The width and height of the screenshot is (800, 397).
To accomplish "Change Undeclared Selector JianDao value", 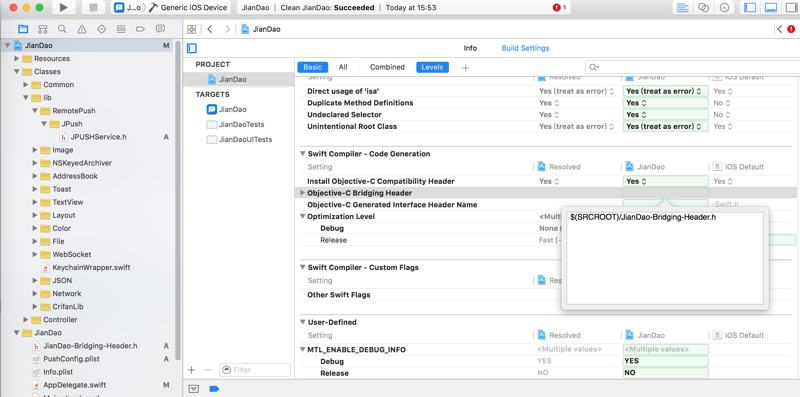I will click(x=665, y=114).
